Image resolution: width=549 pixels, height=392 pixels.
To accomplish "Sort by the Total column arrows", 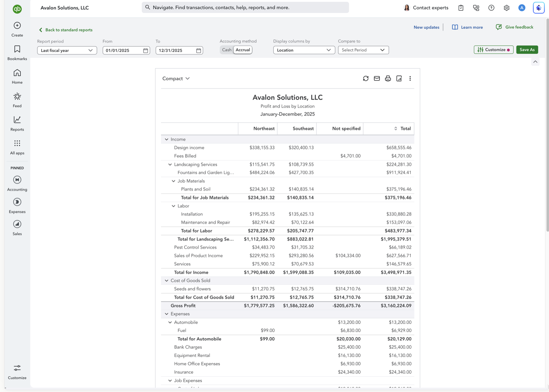I will click(396, 128).
